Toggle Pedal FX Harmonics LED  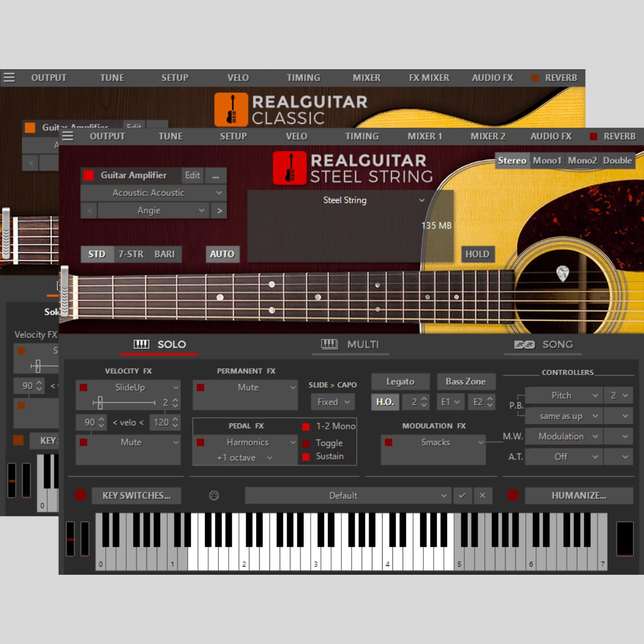click(200, 442)
